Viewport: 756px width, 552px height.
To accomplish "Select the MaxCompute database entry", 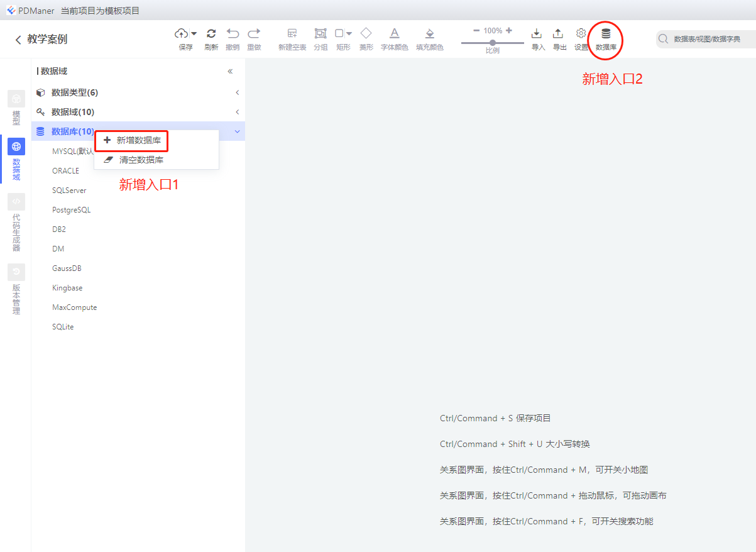I will pos(75,307).
